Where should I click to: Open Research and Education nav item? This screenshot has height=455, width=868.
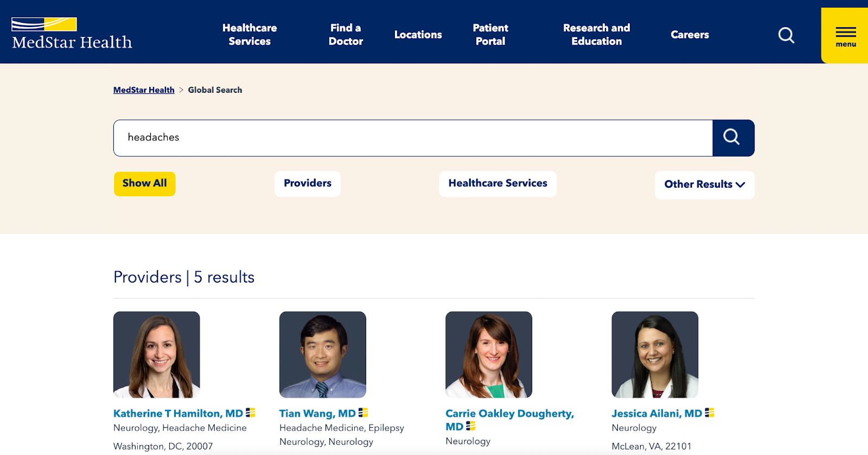[x=596, y=34]
